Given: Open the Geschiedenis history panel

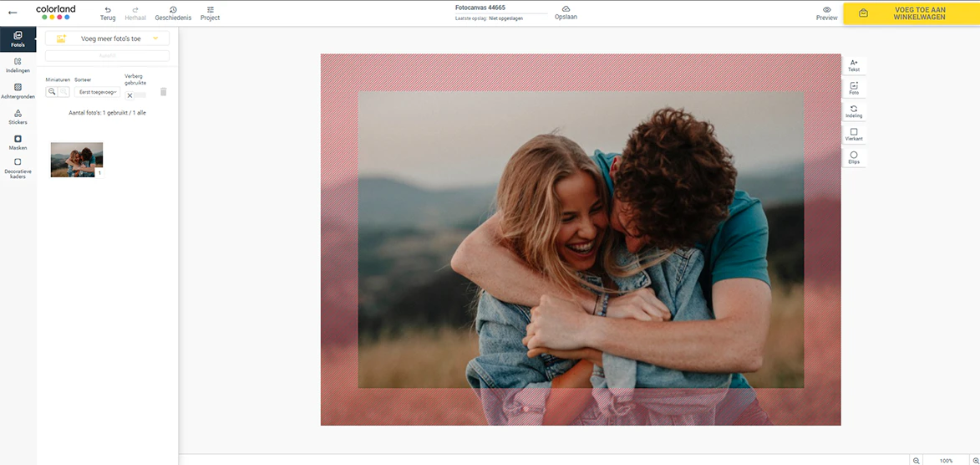Looking at the screenshot, I should coord(173,13).
